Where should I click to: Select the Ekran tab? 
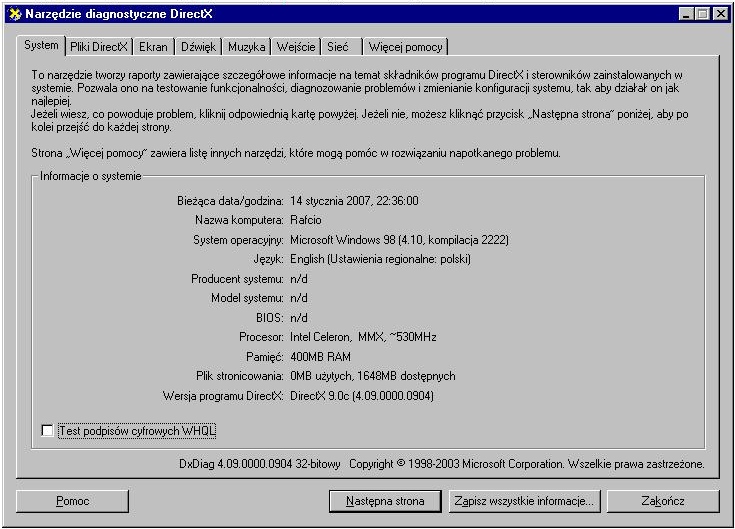(153, 47)
